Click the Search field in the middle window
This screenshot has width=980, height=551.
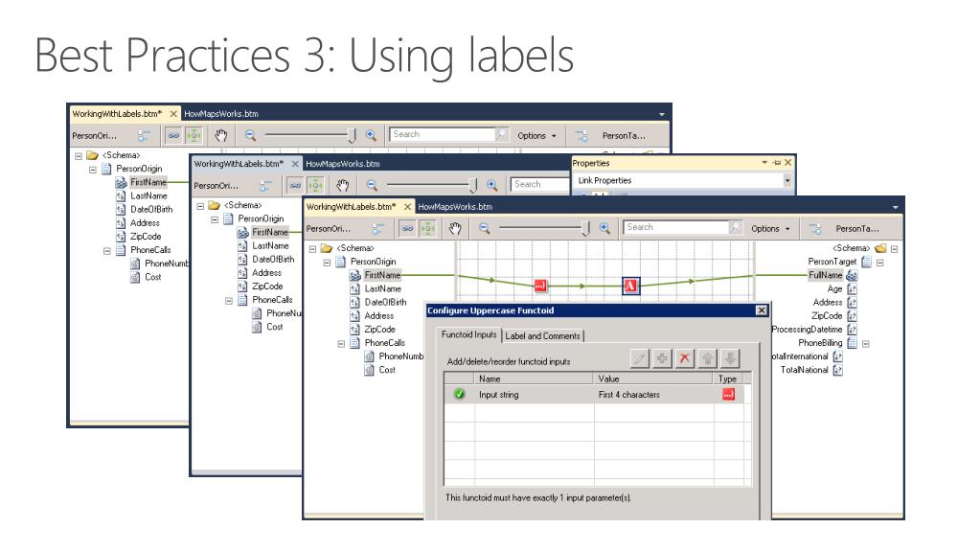[x=541, y=185]
